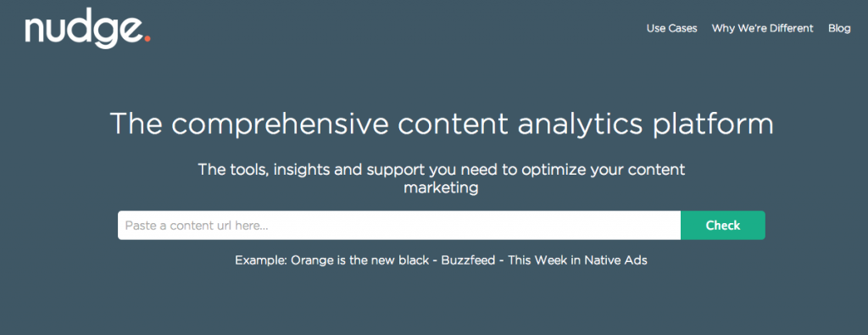Click the word 'insights' in the tagline
Image resolution: width=868 pixels, height=335 pixels.
point(301,170)
